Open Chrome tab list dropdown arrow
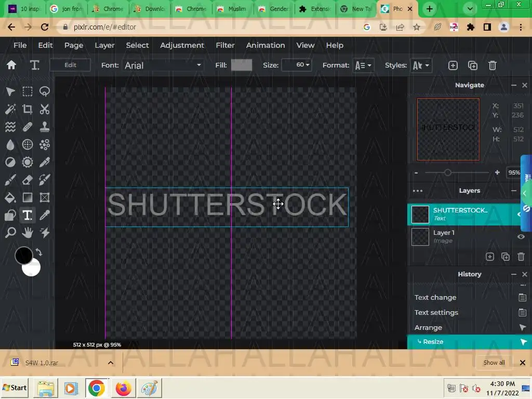The height and width of the screenshot is (399, 532). point(470,9)
